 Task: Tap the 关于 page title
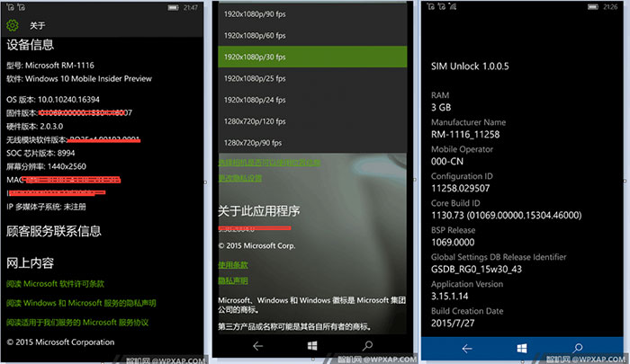[x=38, y=26]
